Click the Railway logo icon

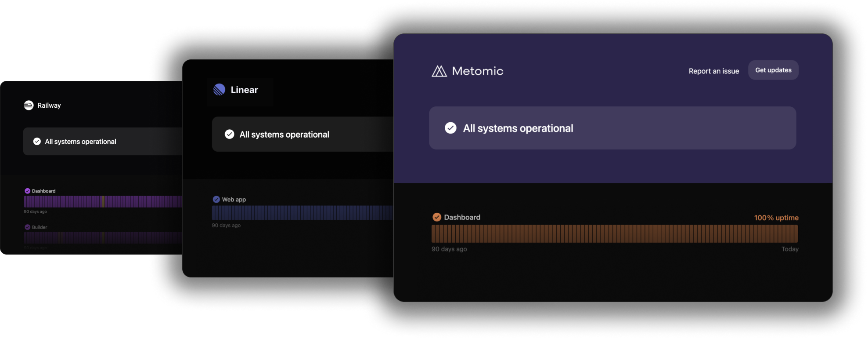click(x=29, y=105)
